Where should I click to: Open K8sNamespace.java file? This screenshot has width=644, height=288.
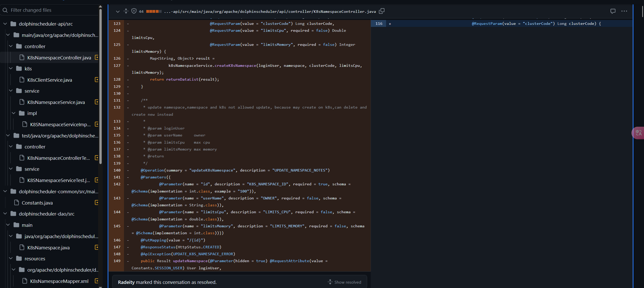coord(48,248)
